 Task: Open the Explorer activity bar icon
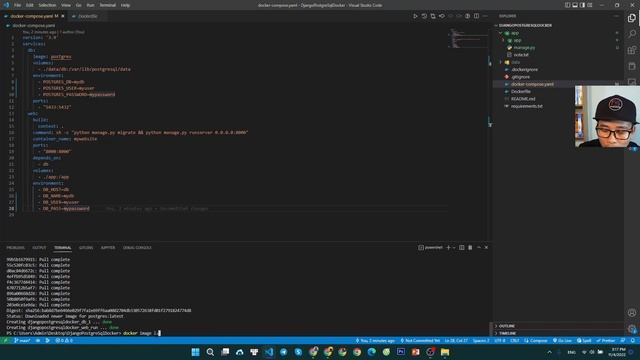(632, 18)
